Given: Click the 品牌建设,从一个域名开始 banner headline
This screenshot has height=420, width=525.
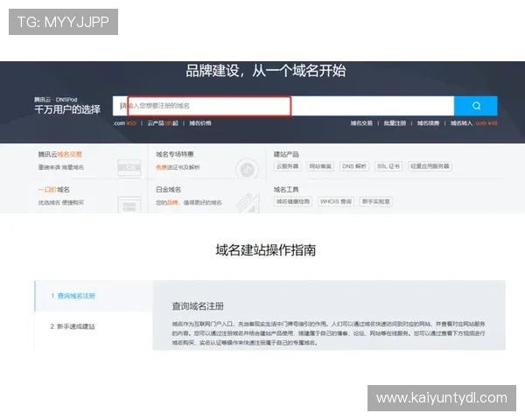Looking at the screenshot, I should click(x=265, y=71).
